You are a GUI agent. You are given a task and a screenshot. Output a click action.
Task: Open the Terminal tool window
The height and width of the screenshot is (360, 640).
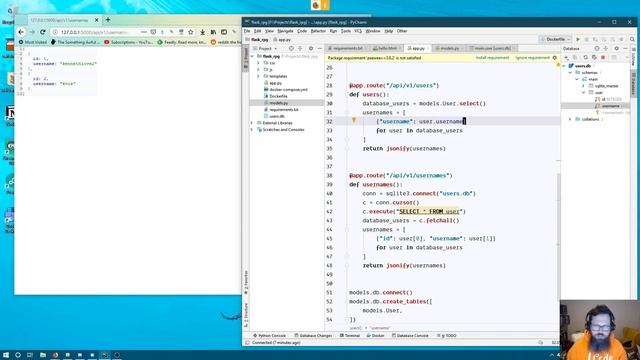pyautogui.click(x=350, y=336)
